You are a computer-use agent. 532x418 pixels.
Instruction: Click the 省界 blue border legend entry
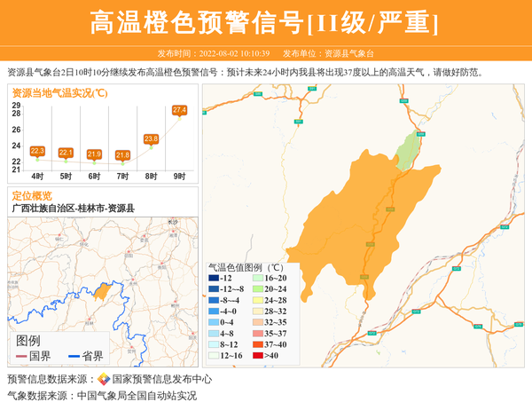coord(86,356)
